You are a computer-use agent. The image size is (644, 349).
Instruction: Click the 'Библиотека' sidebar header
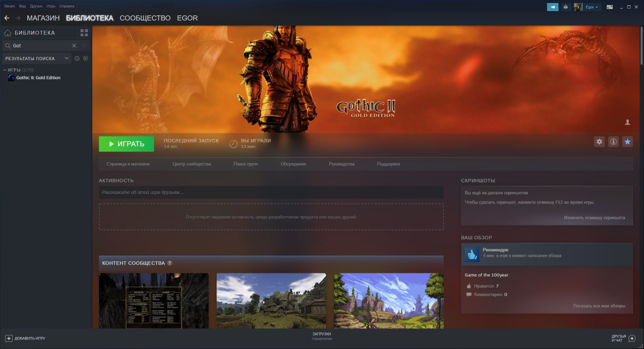(x=35, y=33)
